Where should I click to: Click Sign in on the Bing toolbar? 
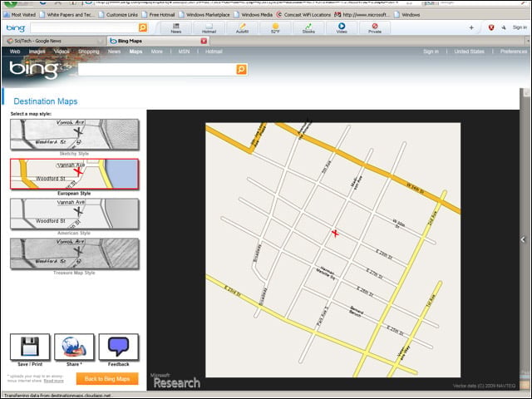point(520,27)
